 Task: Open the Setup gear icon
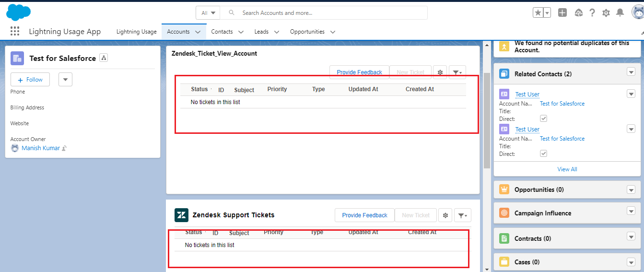click(606, 13)
